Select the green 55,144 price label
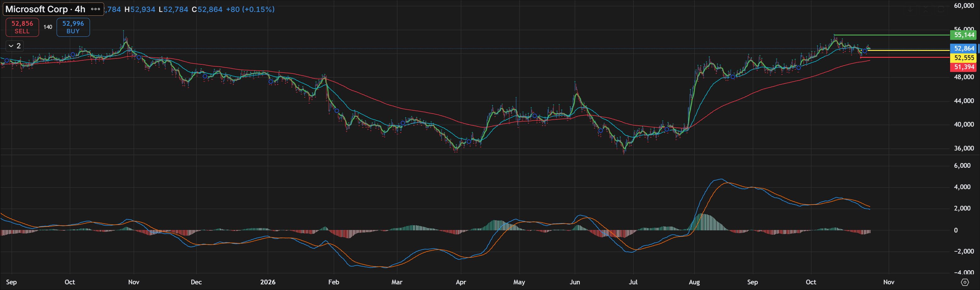 [964, 35]
